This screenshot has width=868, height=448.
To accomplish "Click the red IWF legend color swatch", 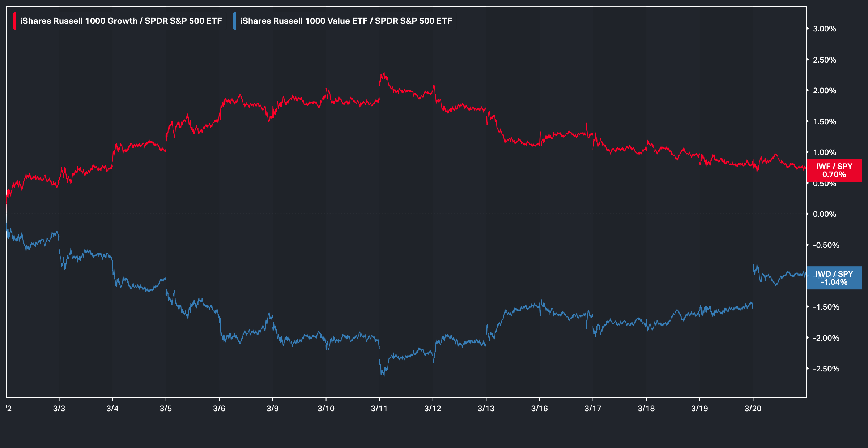I will 14,21.
